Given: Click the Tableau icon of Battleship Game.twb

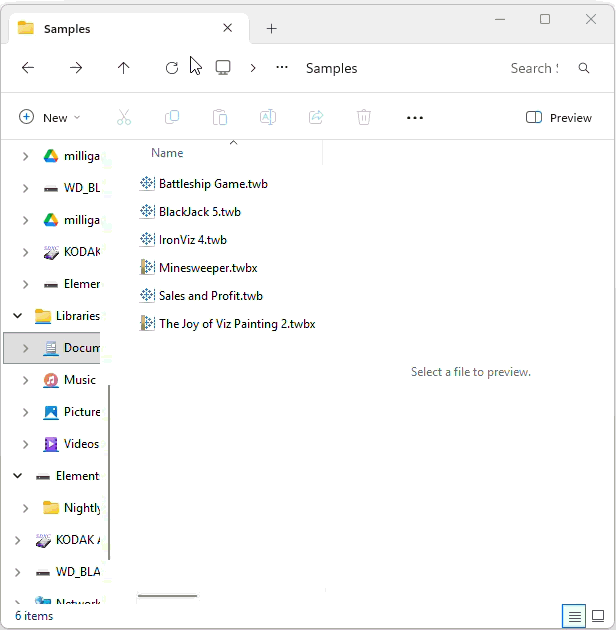Looking at the screenshot, I should [x=147, y=184].
